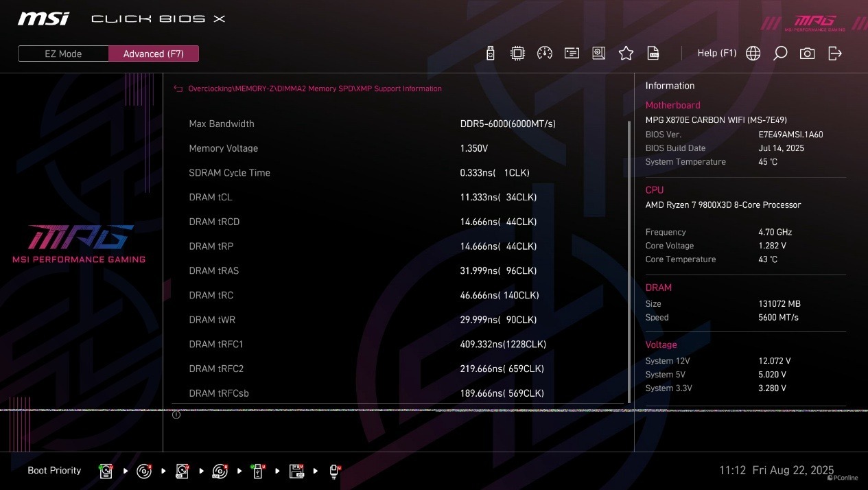The image size is (868, 490).
Task: Select the first hard disk boot device
Action: tap(106, 471)
